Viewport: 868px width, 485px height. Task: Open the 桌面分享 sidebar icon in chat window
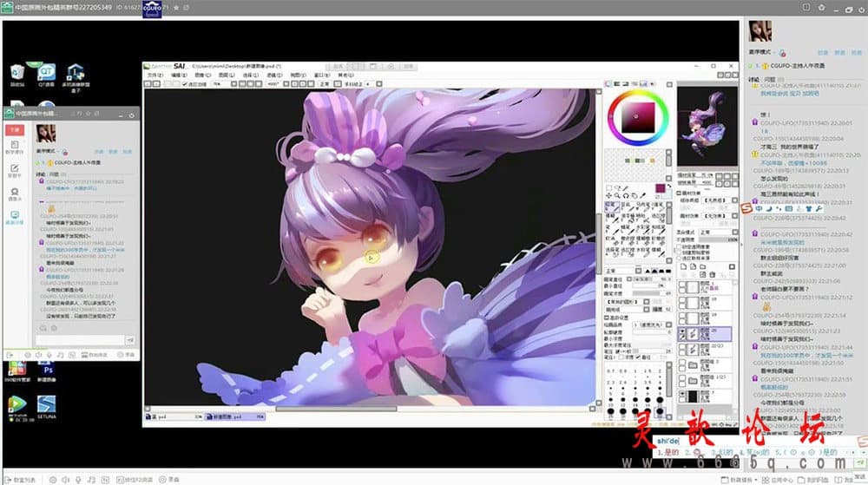click(15, 217)
